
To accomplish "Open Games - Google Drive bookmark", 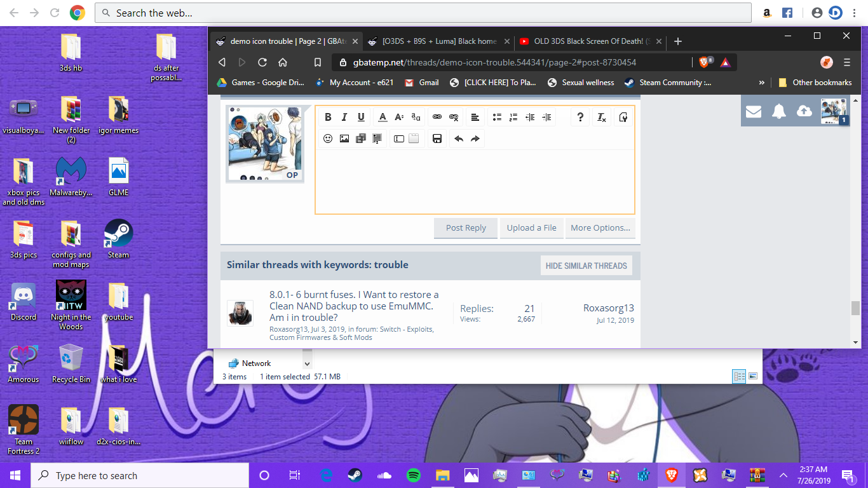I will (261, 83).
